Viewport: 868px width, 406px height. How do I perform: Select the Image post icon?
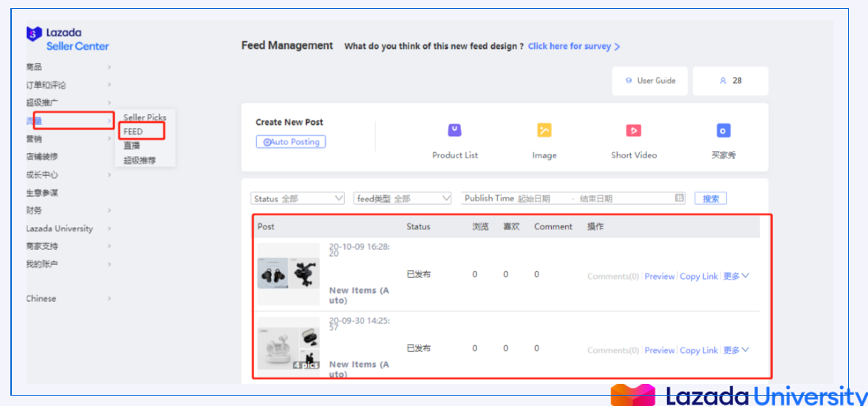[x=544, y=131]
